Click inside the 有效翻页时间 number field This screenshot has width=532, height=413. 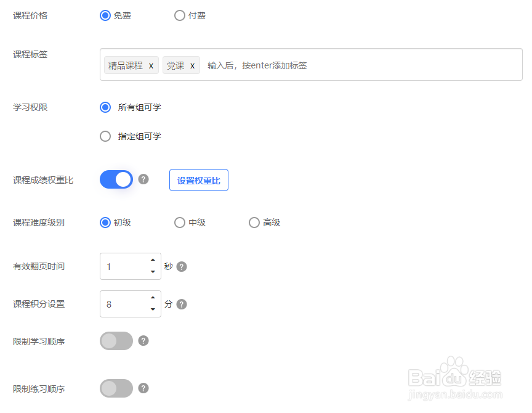click(123, 266)
